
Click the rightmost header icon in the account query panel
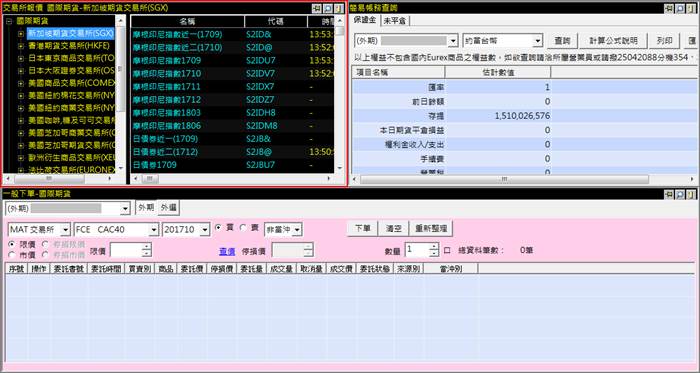click(691, 8)
